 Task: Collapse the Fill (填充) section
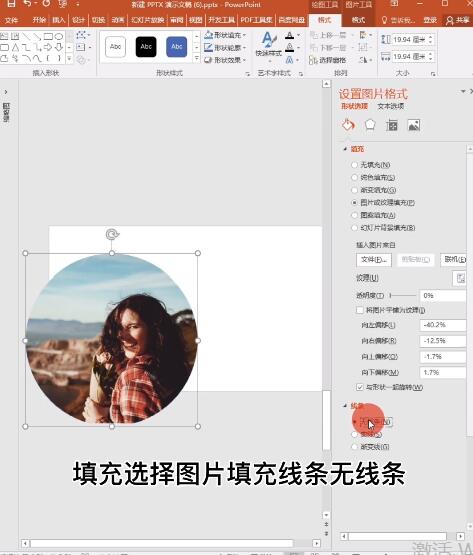coord(345,149)
